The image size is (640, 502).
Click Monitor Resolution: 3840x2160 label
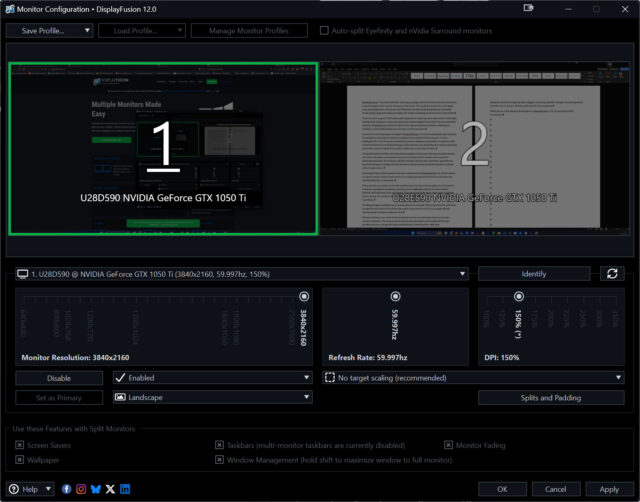[x=76, y=358]
